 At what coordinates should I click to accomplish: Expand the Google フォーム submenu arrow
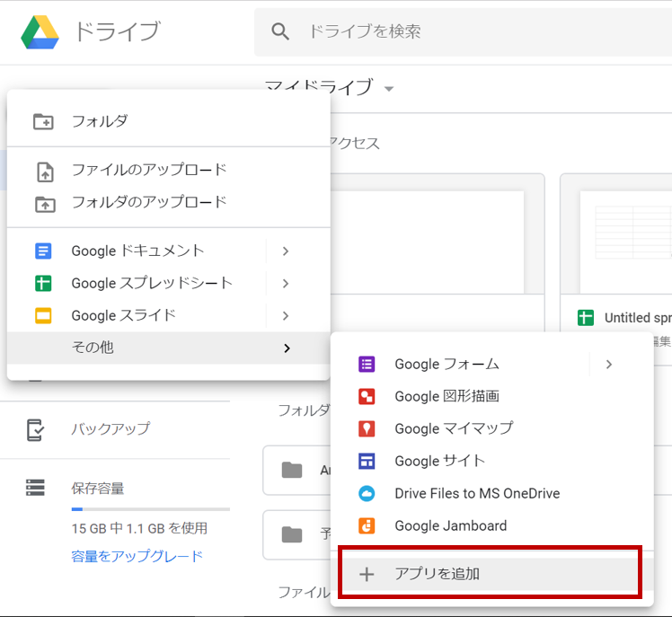point(609,365)
